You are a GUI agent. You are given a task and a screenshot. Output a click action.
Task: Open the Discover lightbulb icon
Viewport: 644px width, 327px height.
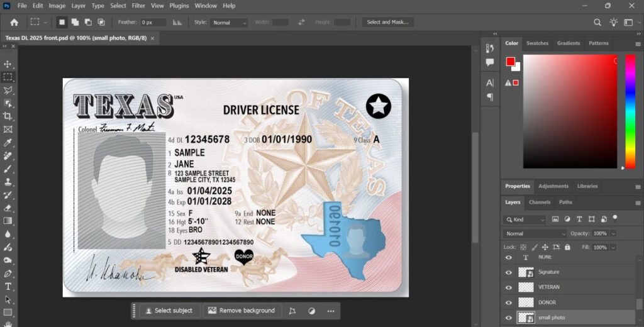[x=613, y=22]
